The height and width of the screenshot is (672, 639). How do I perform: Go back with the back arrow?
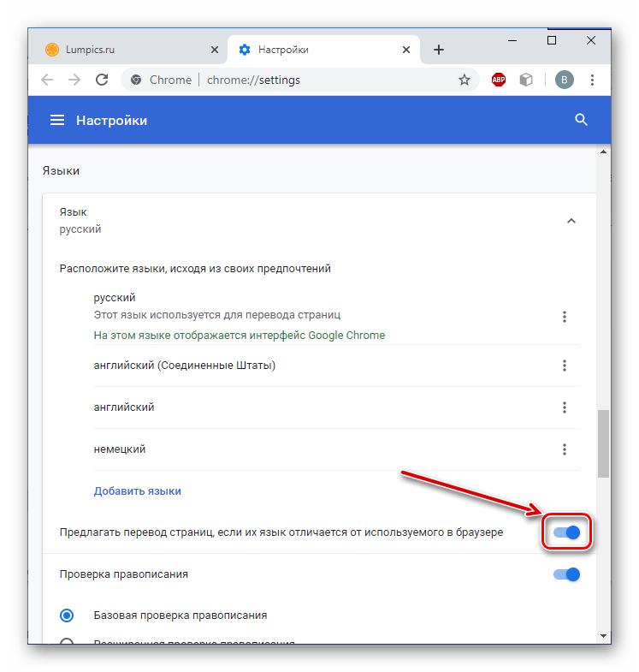[47, 80]
